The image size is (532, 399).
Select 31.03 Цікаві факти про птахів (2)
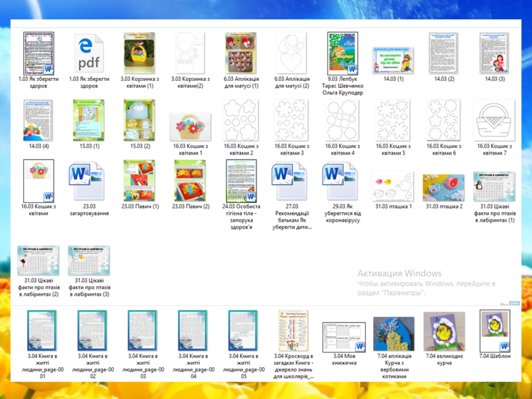pyautogui.click(x=38, y=260)
